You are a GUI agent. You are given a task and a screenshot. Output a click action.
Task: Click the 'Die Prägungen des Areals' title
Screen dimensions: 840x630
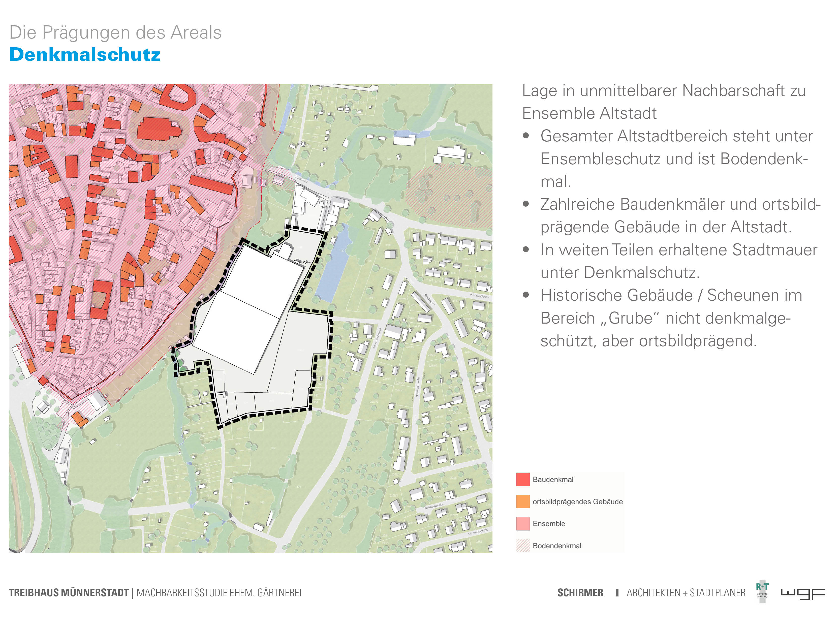point(115,32)
